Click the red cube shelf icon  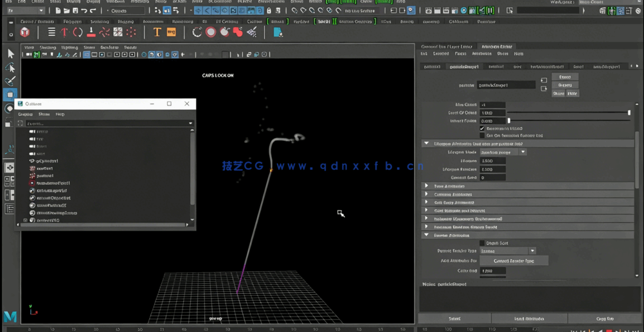pos(25,32)
